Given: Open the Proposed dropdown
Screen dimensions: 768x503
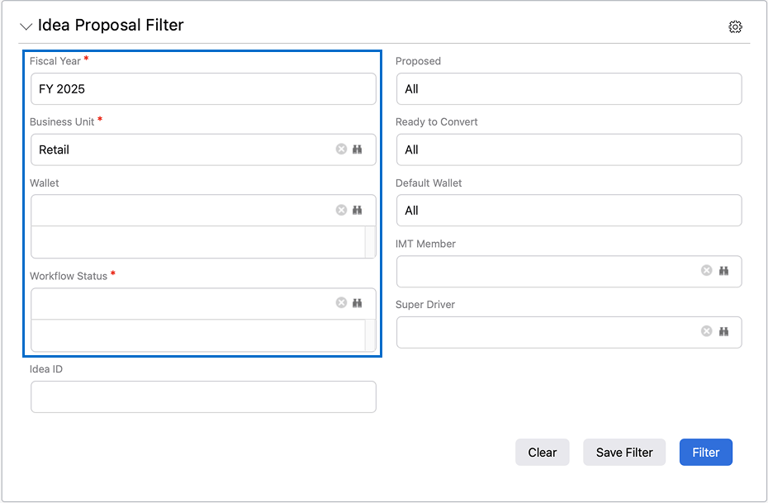Looking at the screenshot, I should 568,89.
